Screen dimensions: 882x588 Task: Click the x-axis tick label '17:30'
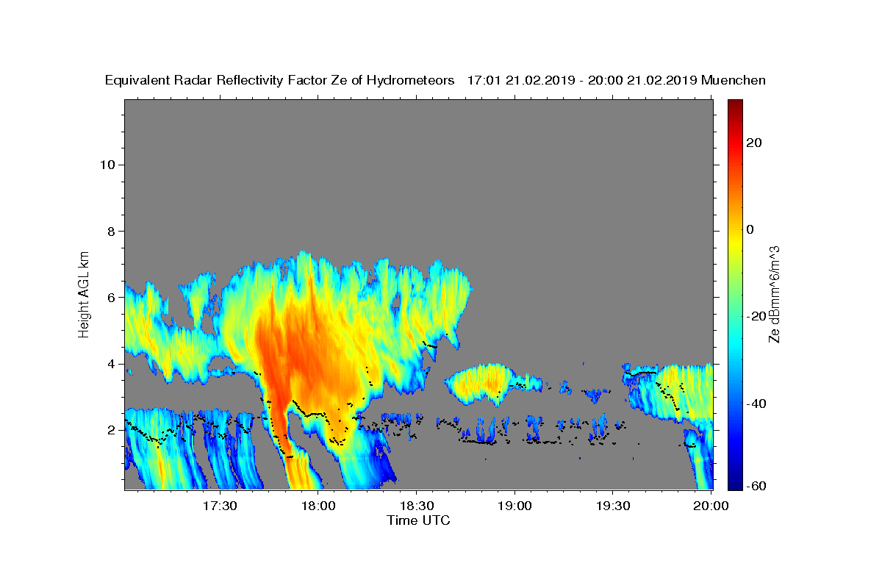[x=220, y=506]
